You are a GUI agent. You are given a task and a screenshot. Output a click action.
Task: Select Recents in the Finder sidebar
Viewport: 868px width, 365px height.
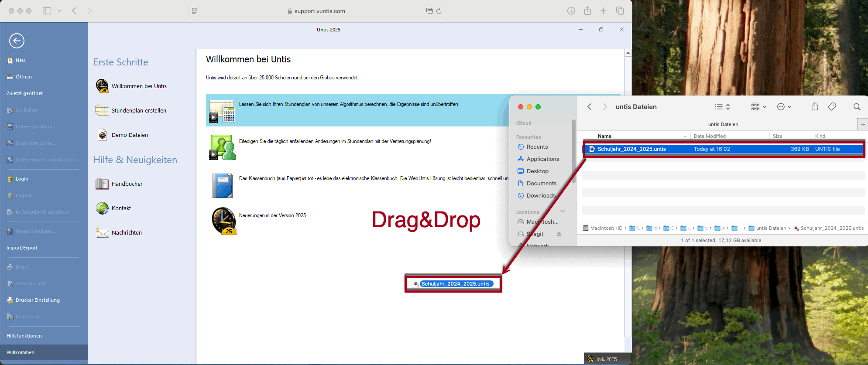pyautogui.click(x=537, y=147)
